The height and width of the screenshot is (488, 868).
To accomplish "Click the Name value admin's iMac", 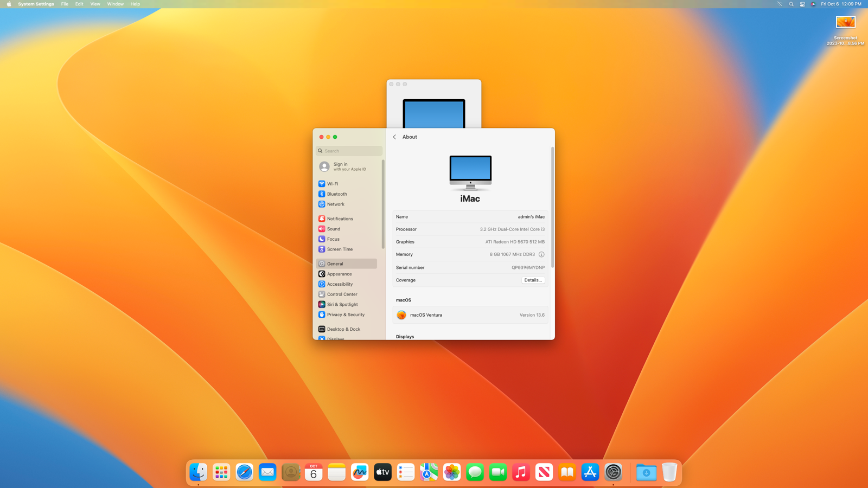I will [531, 217].
